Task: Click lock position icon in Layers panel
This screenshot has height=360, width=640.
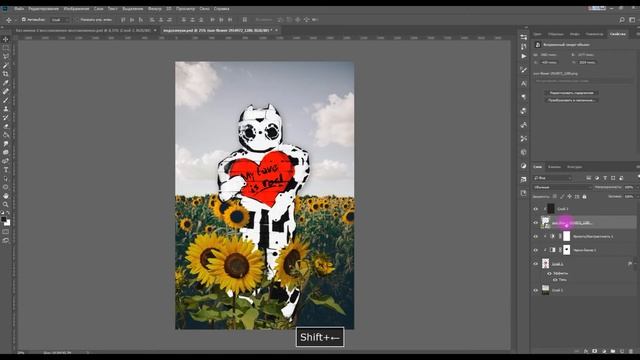Action: (x=569, y=196)
